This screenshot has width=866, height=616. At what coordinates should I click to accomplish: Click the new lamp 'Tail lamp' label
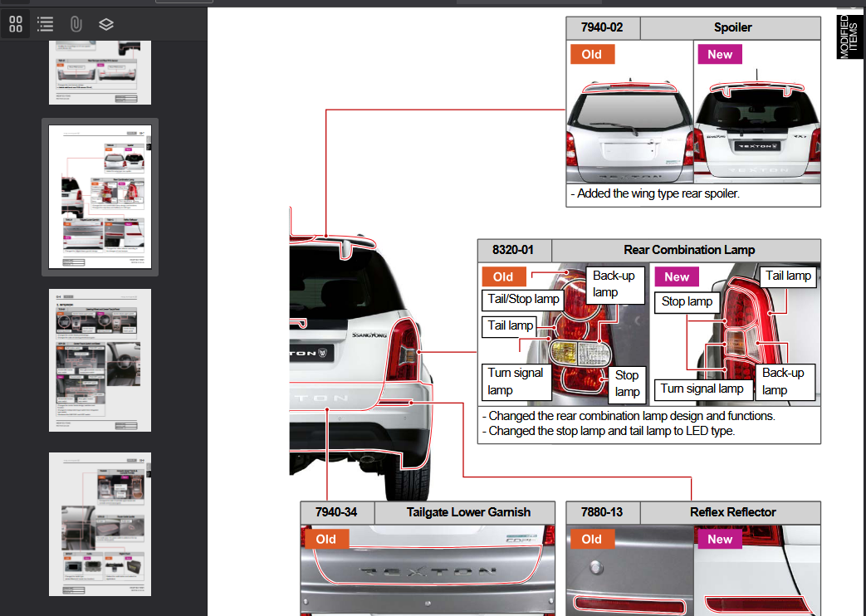point(788,276)
